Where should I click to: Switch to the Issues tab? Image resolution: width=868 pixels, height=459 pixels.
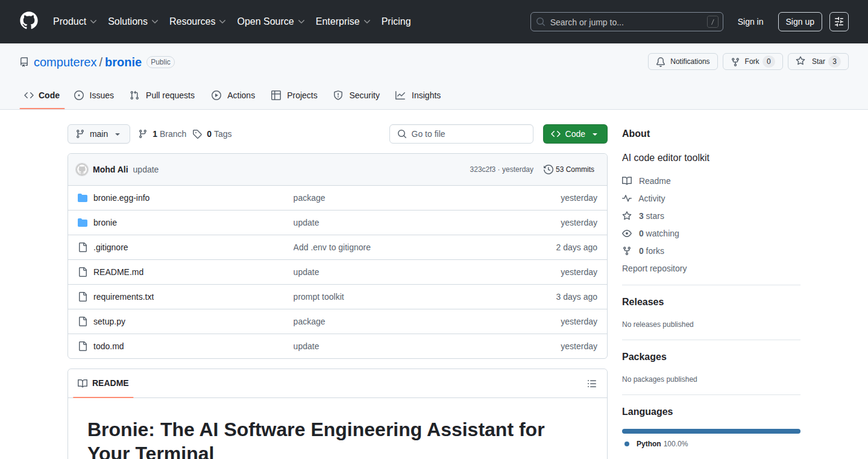tap(94, 95)
